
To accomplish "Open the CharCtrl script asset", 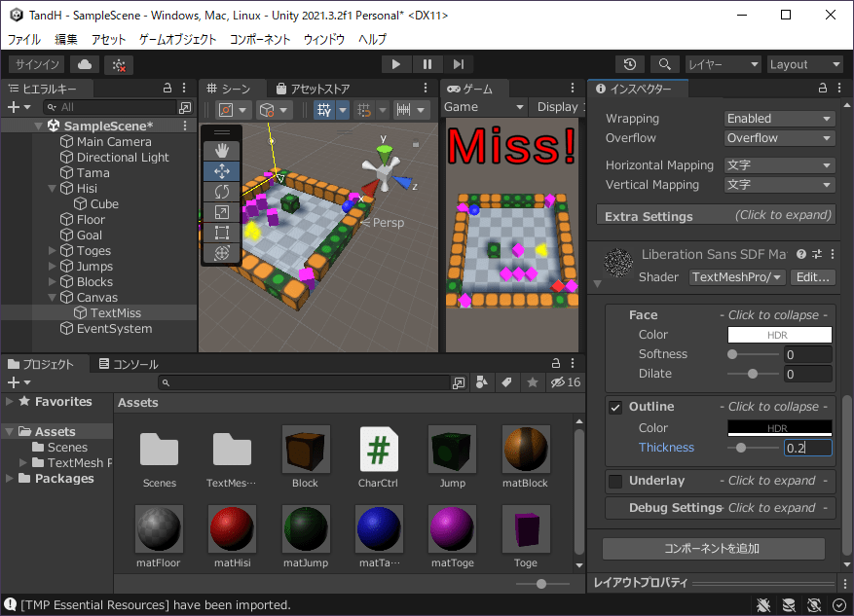I will [379, 457].
